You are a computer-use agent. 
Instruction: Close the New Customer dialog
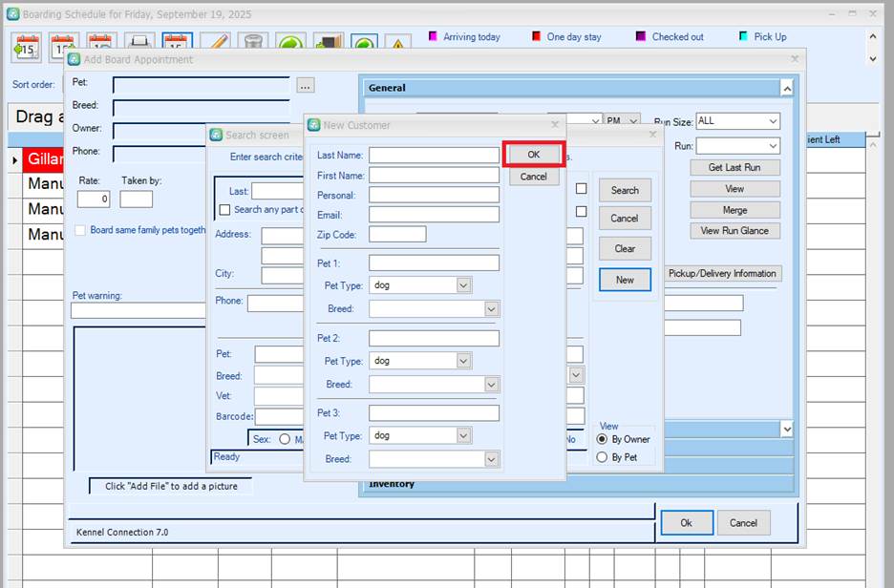(x=555, y=124)
